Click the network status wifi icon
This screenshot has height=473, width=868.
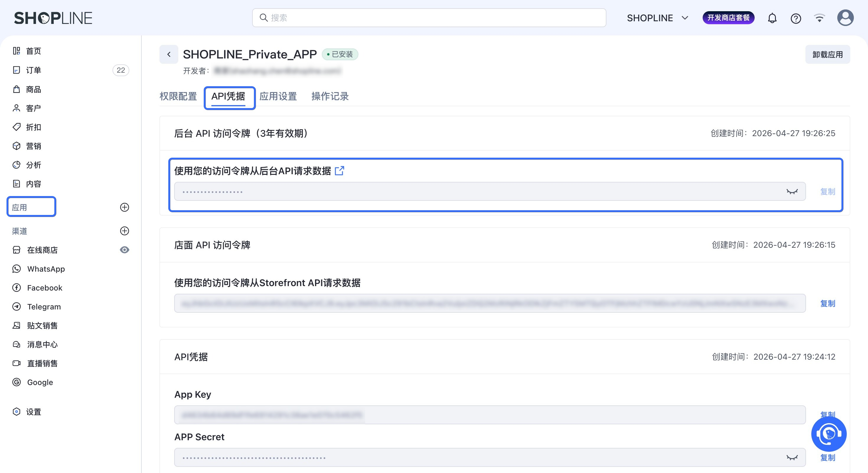tap(819, 18)
